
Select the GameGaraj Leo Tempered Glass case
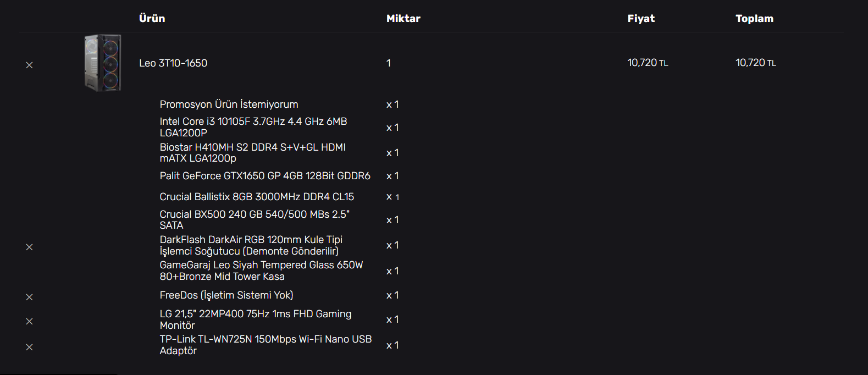261,271
